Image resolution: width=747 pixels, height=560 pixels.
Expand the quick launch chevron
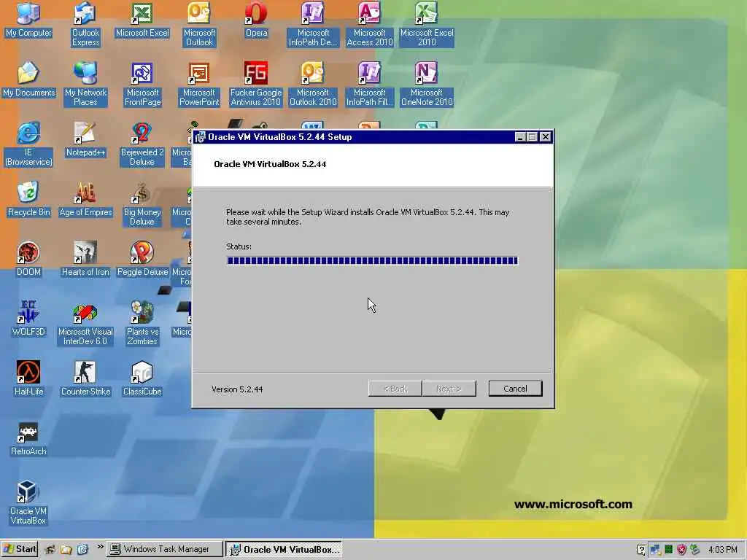[100, 547]
